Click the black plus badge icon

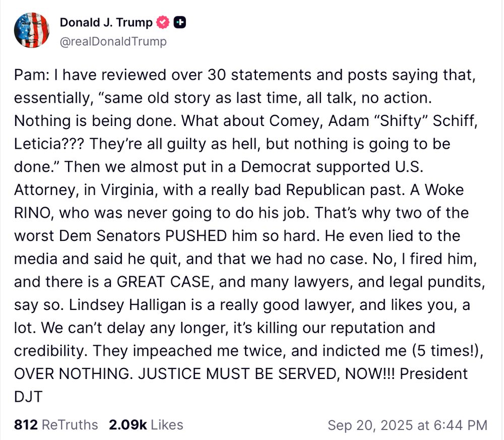180,23
